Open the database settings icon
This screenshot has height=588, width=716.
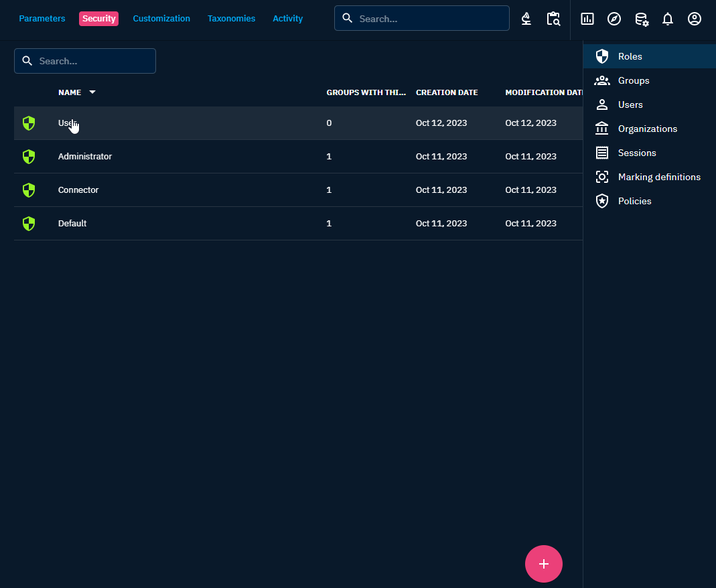(642, 19)
